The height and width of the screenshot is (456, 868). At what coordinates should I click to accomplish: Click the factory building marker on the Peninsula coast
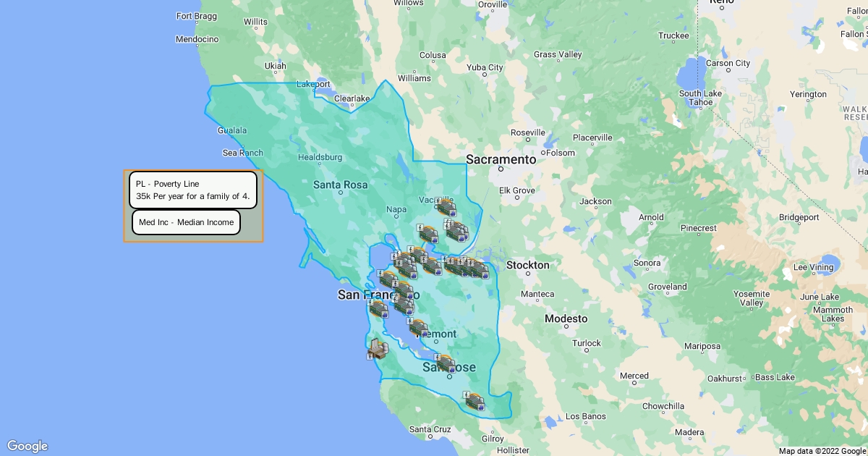tap(378, 350)
